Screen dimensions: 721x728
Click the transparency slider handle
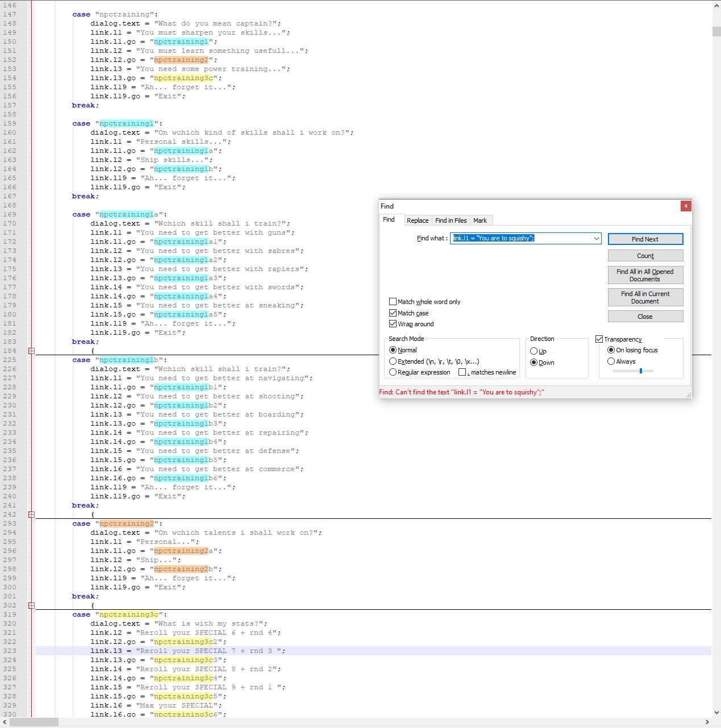641,371
